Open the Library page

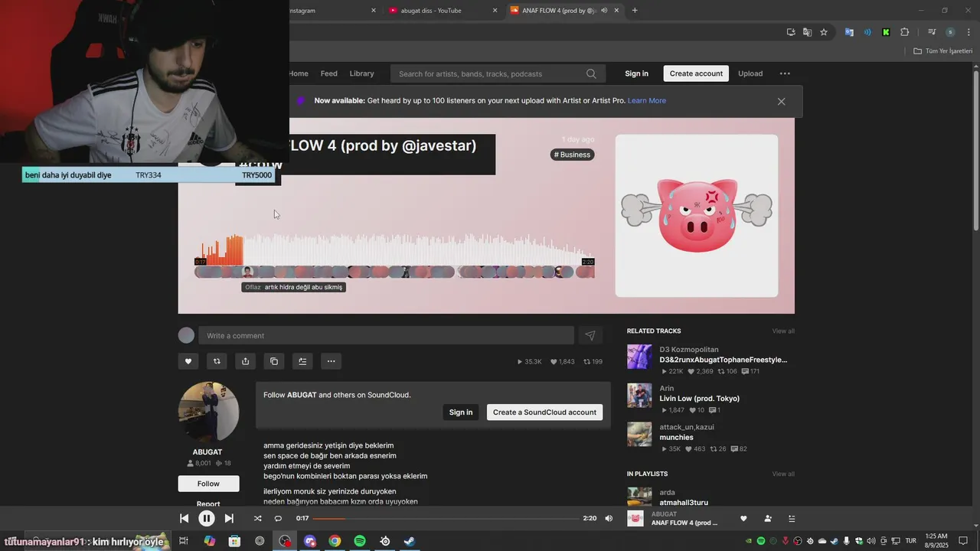[362, 73]
